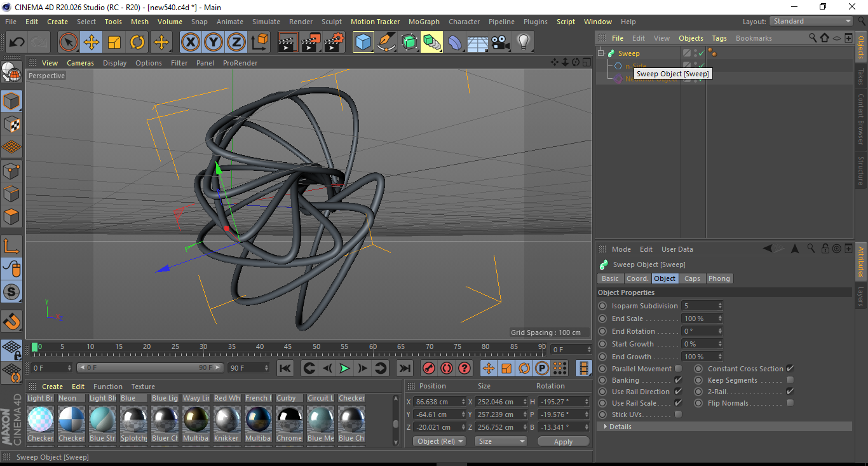Switch to Edges mode
Image resolution: width=868 pixels, height=466 pixels.
click(11, 193)
